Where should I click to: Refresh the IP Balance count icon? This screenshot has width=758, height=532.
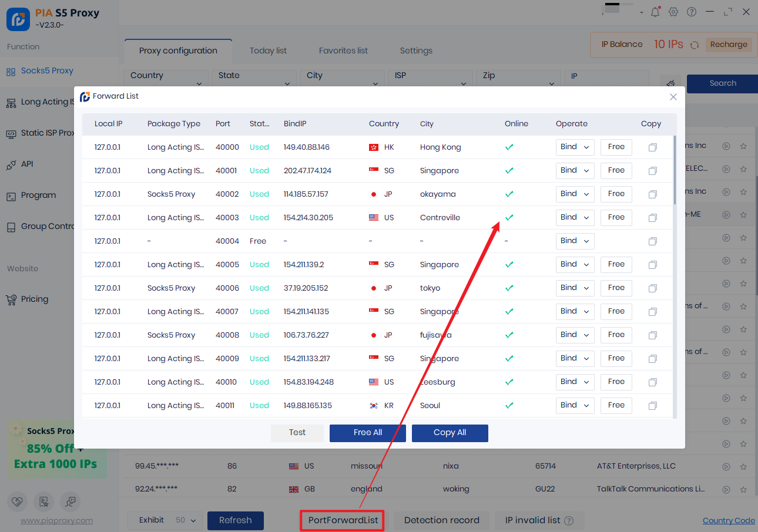coord(695,45)
